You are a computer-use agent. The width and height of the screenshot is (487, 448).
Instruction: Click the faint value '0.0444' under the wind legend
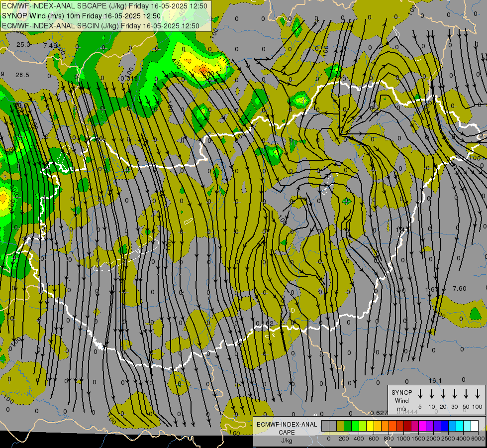pyautogui.click(x=407, y=412)
